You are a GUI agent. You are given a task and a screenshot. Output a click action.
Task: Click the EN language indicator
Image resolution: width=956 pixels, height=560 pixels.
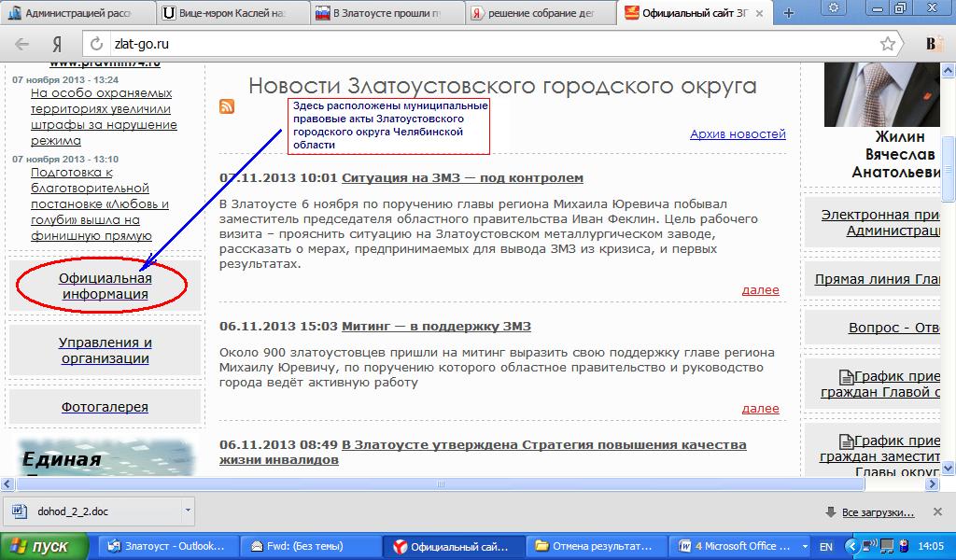click(x=825, y=547)
